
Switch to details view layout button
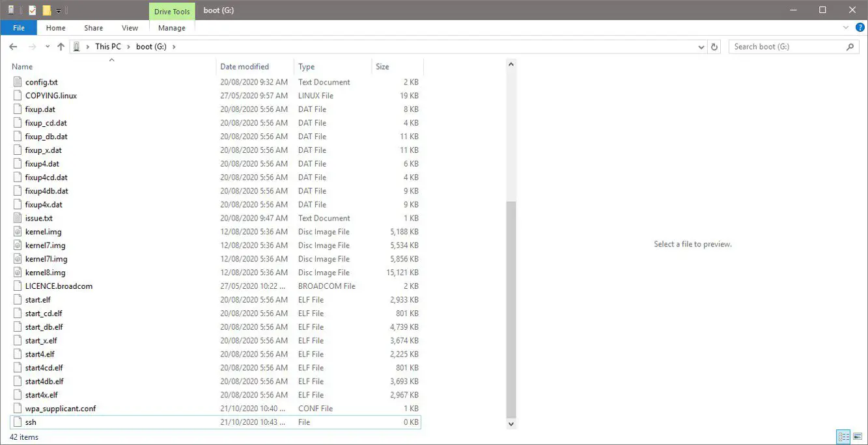843,437
